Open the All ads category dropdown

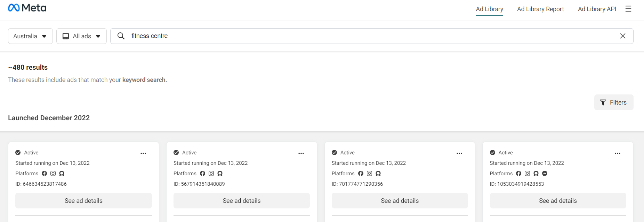[x=81, y=36]
